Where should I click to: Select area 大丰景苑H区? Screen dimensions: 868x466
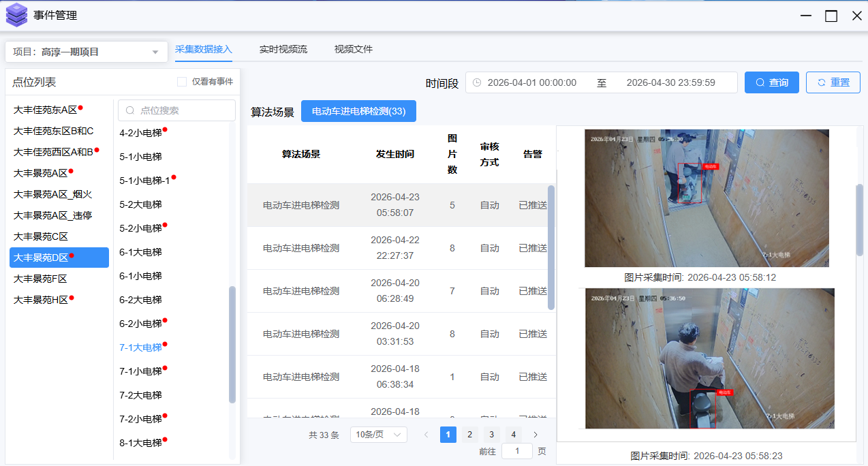(41, 300)
